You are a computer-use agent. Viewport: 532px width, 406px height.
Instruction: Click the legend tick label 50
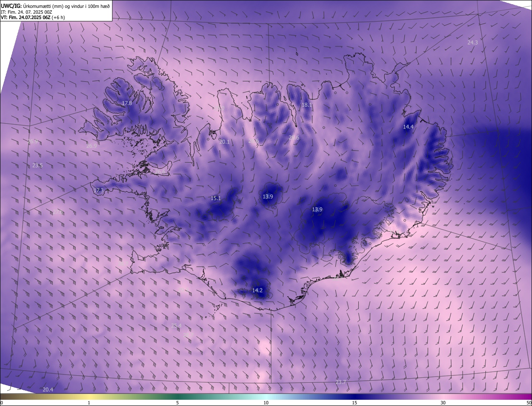529,403
